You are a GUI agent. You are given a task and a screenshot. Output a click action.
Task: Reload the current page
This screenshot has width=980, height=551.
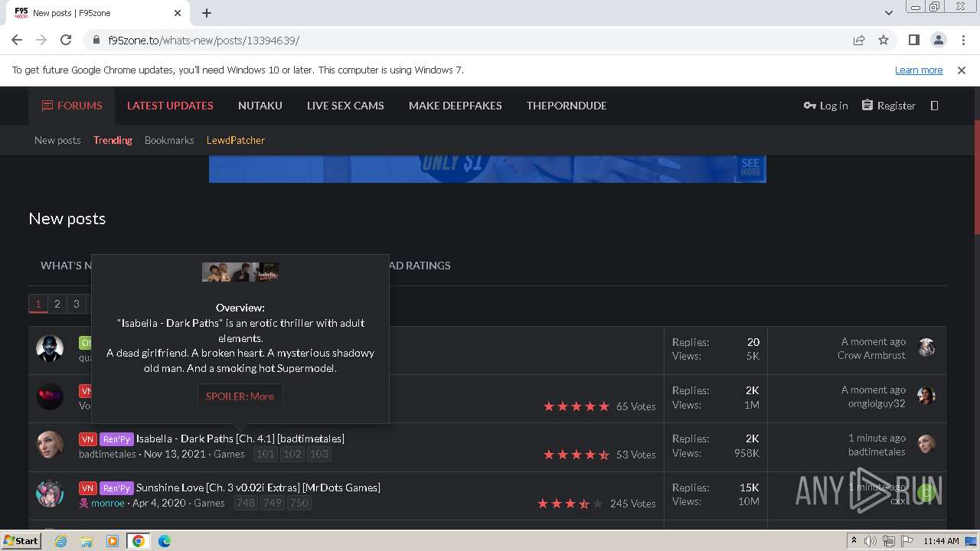click(x=66, y=40)
